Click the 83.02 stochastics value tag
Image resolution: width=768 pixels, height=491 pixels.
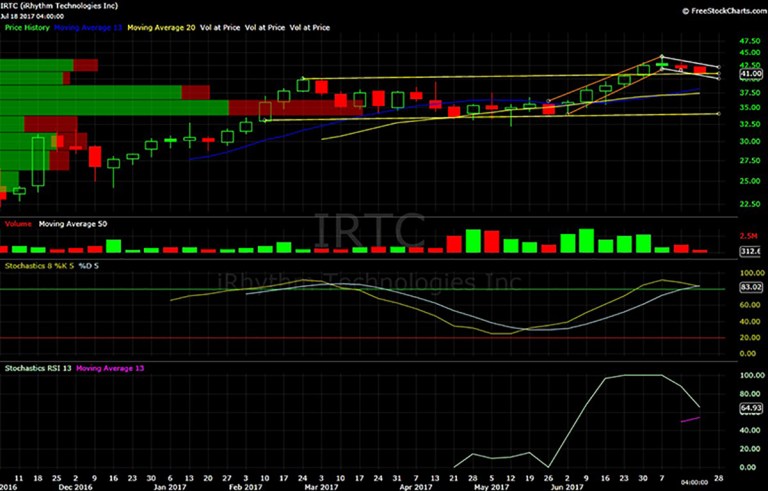pyautogui.click(x=750, y=287)
